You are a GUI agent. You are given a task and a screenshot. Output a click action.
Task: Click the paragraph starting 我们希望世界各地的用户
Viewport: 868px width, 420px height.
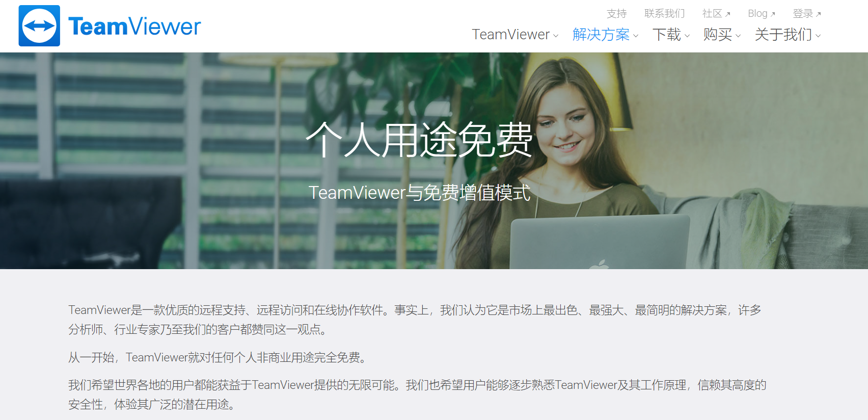[417, 395]
